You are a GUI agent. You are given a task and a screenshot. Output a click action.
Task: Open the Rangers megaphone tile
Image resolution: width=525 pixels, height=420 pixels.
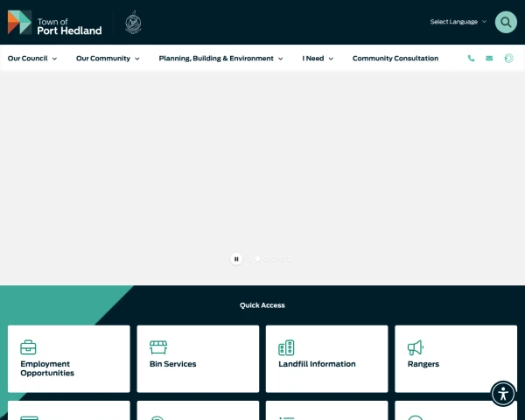pyautogui.click(x=456, y=359)
